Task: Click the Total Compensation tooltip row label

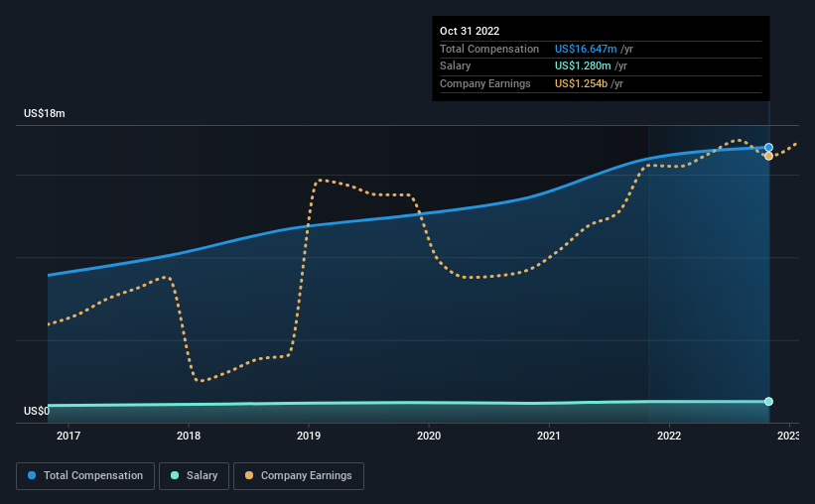Action: tap(489, 49)
